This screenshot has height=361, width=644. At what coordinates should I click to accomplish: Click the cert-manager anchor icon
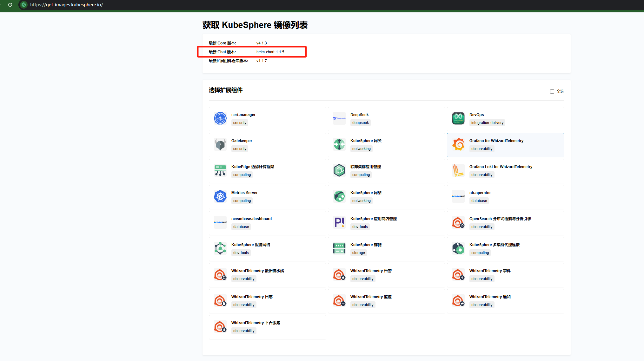(220, 118)
